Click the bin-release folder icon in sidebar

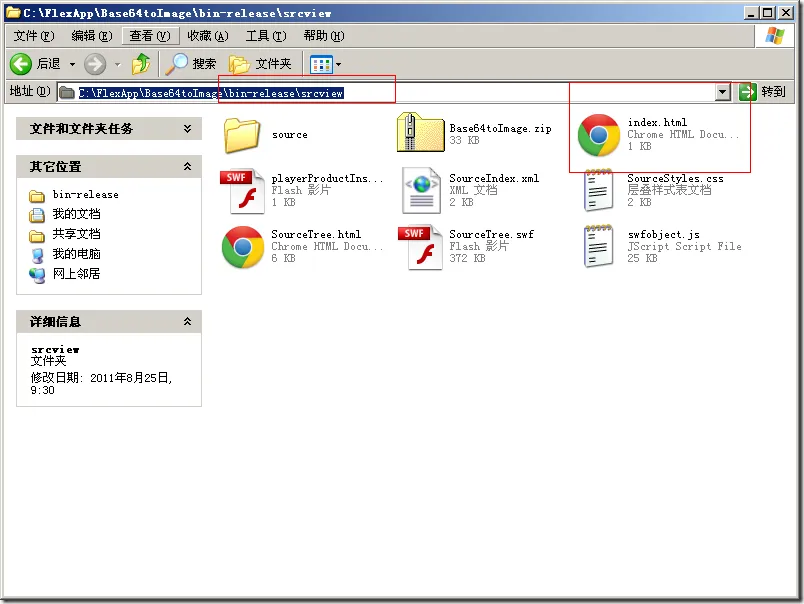click(37, 196)
